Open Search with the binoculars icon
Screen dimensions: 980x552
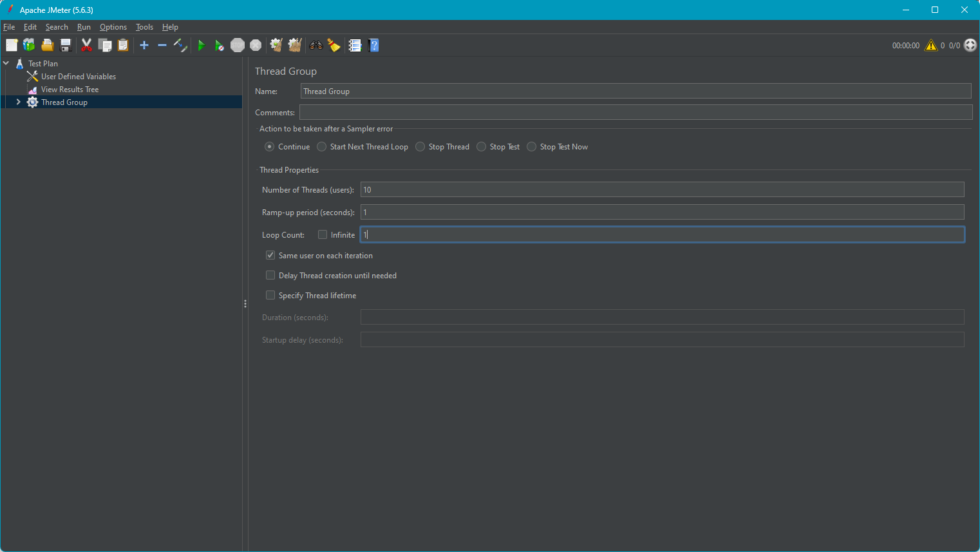pos(316,45)
